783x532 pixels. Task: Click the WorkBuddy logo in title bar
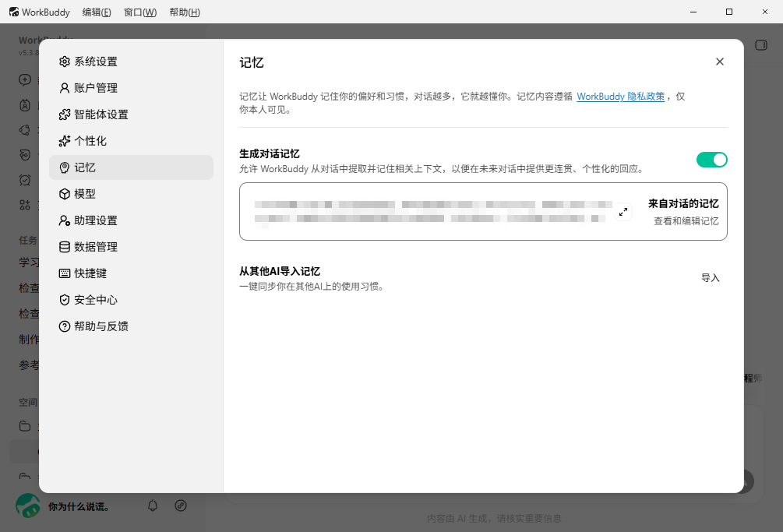14,12
